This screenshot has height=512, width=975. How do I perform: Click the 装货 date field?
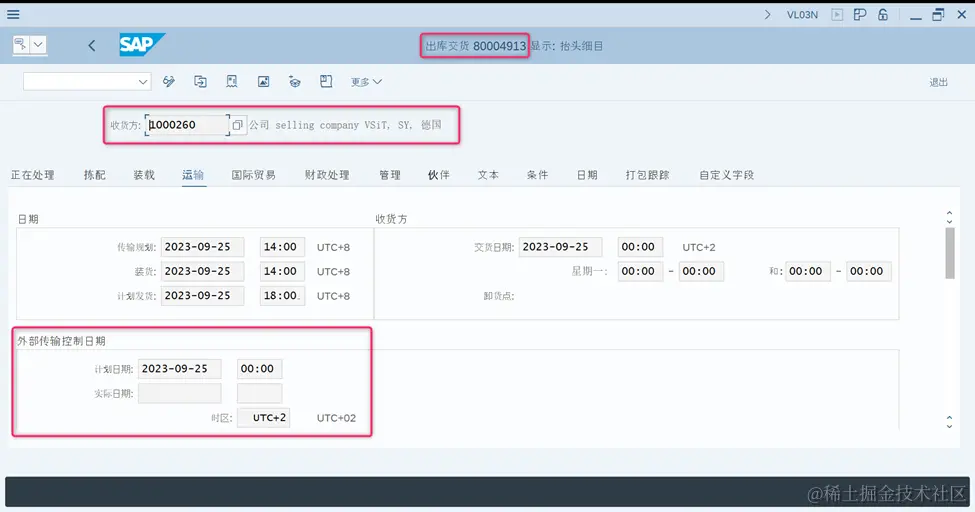click(x=203, y=271)
